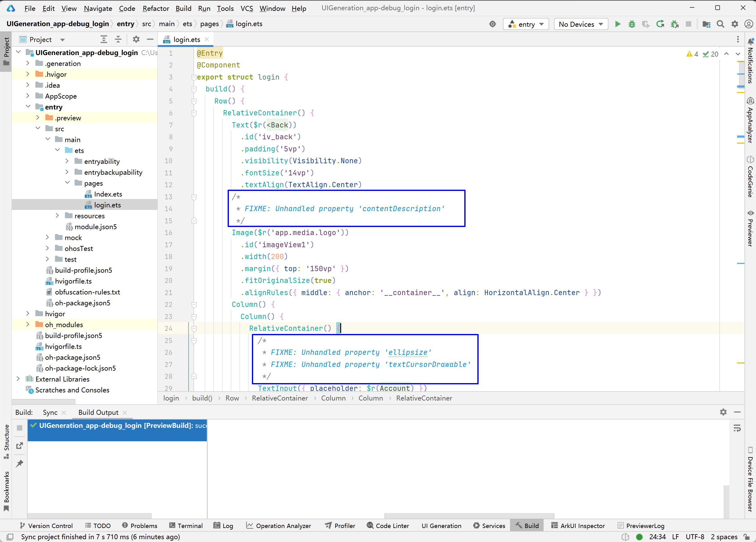Open the Refactor menu

[156, 8]
